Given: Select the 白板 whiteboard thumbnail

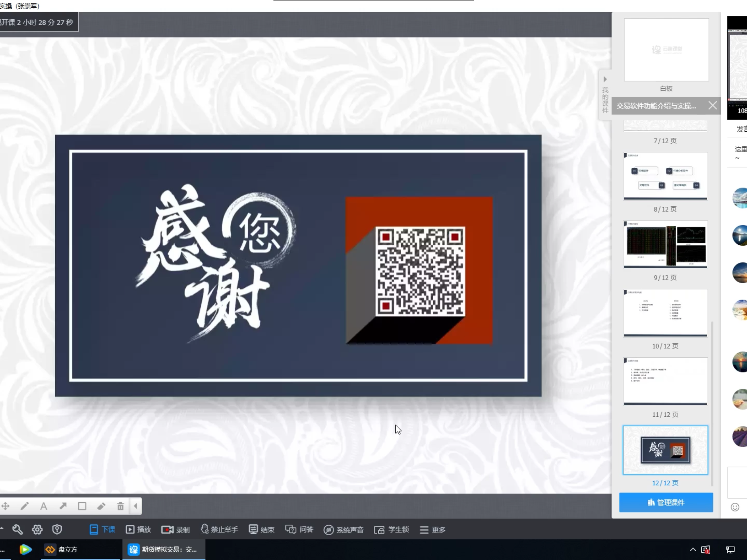Looking at the screenshot, I should click(x=666, y=50).
